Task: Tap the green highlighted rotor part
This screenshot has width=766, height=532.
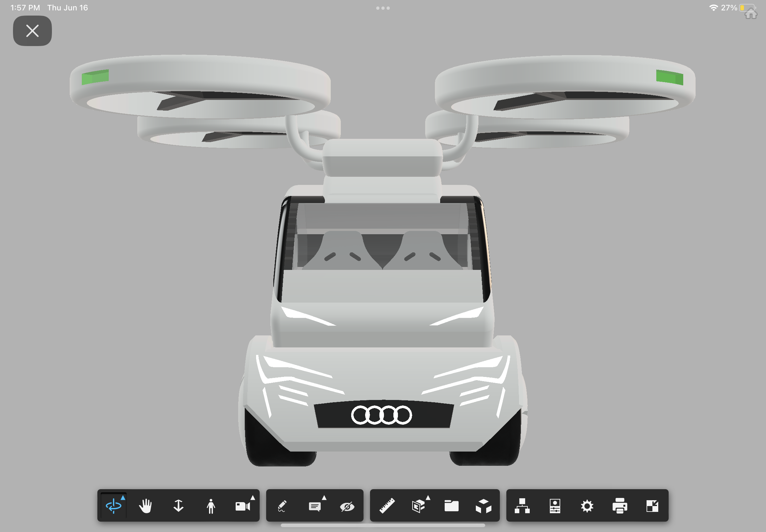Action: [x=95, y=77]
